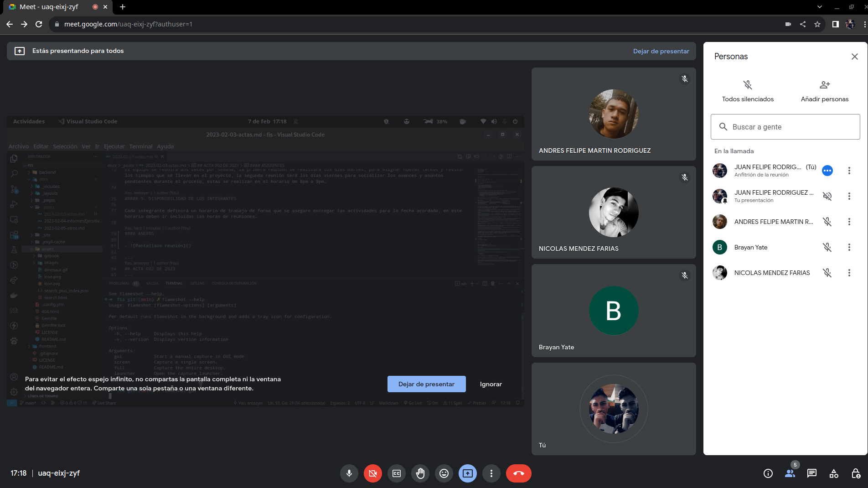Open options for Brayan Yate
This screenshot has height=488, width=868.
pos(849,247)
